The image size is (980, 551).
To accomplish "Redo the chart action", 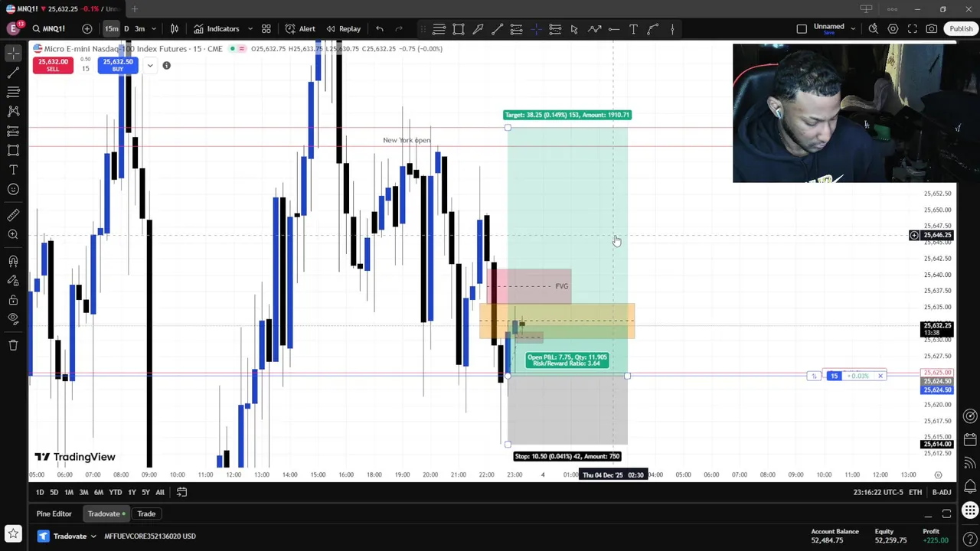I will pyautogui.click(x=399, y=28).
